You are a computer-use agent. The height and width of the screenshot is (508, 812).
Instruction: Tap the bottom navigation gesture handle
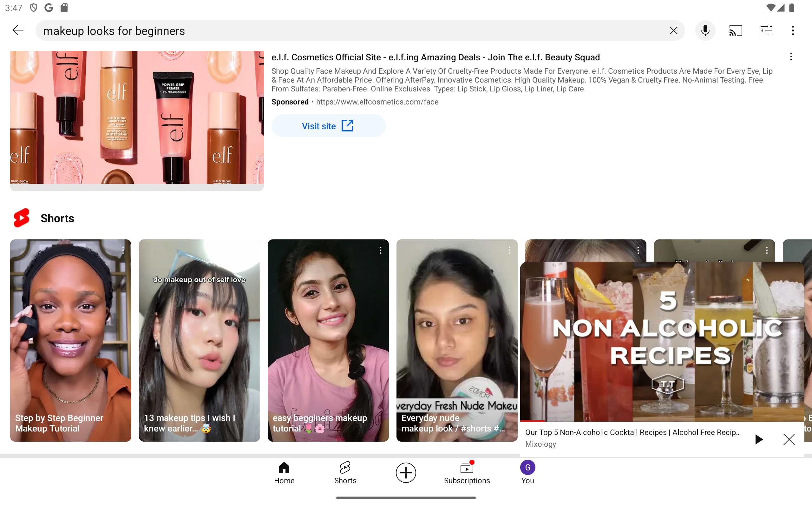click(406, 498)
